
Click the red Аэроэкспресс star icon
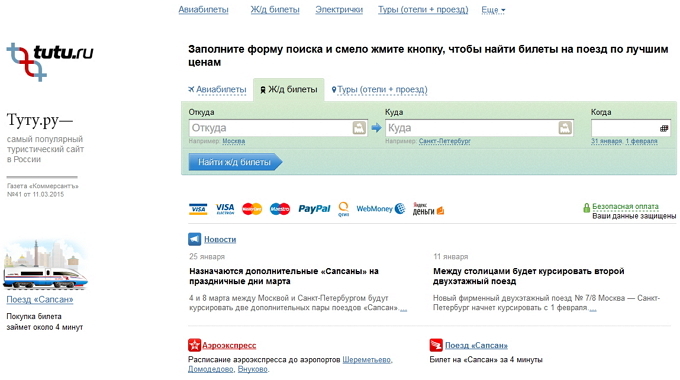tap(194, 345)
